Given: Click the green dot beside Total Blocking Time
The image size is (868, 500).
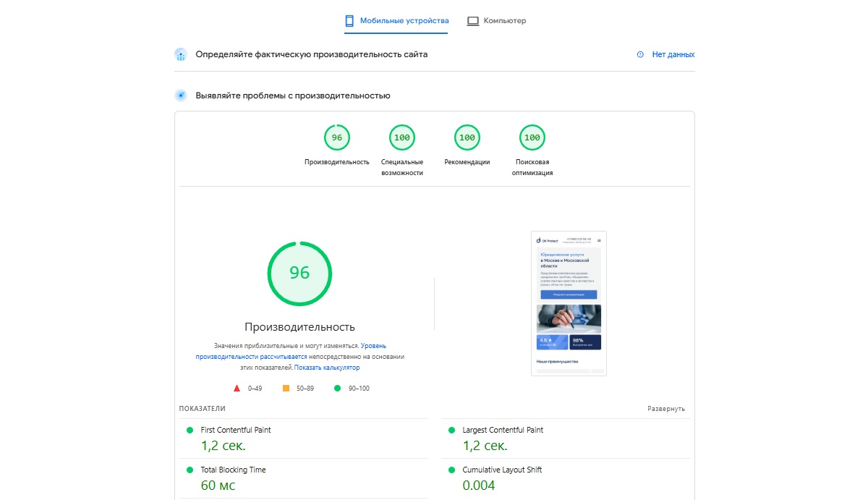Looking at the screenshot, I should click(190, 470).
